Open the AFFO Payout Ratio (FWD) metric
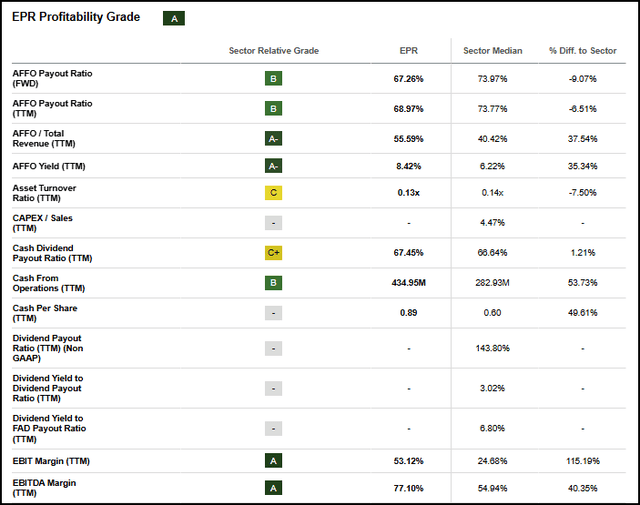This screenshot has height=505, width=640. (x=52, y=78)
